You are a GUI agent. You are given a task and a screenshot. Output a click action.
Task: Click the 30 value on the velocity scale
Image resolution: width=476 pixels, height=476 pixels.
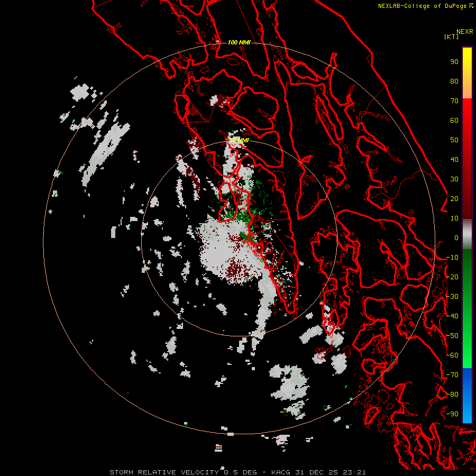coord(454,179)
